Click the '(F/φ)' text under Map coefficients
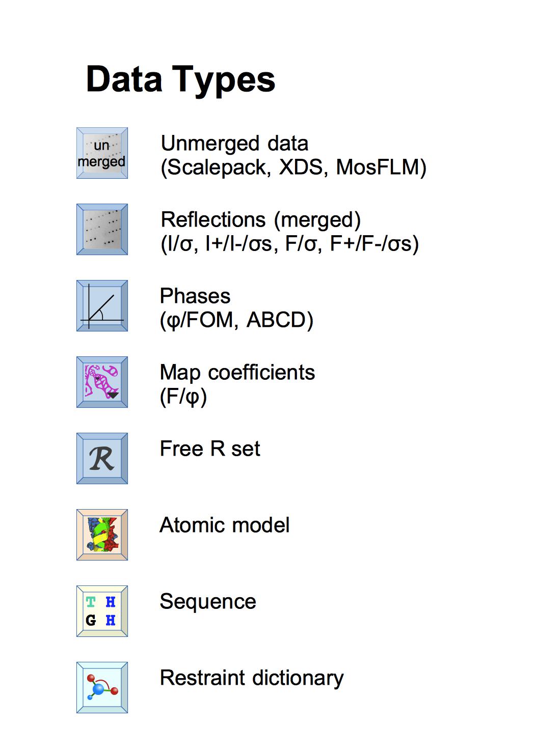The image size is (535, 756). [x=183, y=397]
